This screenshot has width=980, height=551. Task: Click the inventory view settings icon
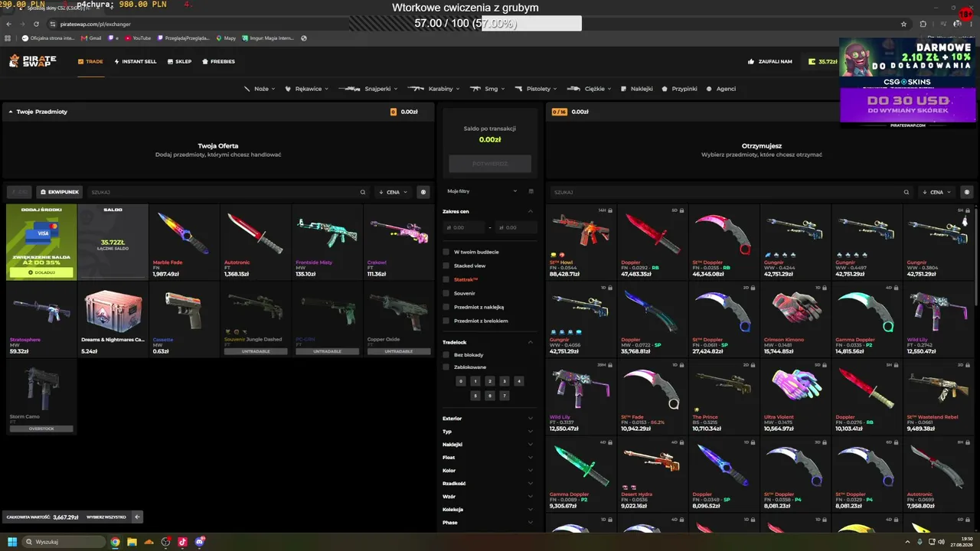(x=424, y=192)
